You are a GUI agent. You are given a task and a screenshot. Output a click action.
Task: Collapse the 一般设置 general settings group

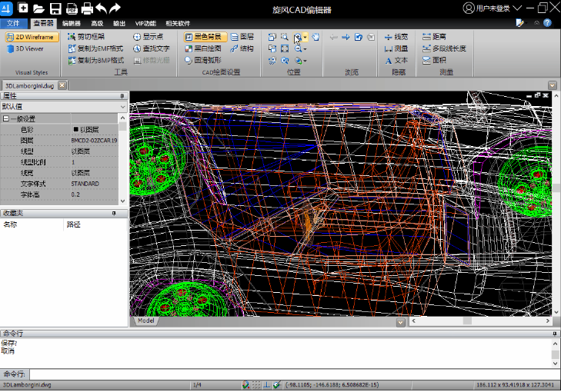(6, 119)
